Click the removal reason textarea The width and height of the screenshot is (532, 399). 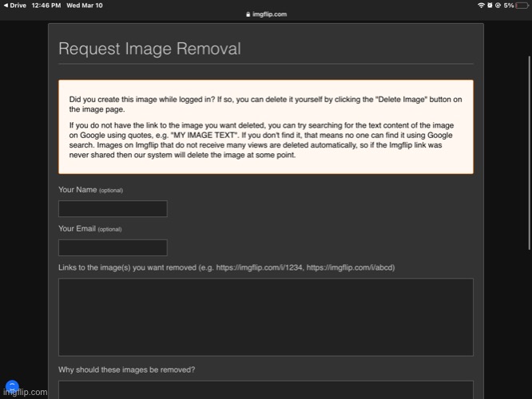click(x=266, y=390)
